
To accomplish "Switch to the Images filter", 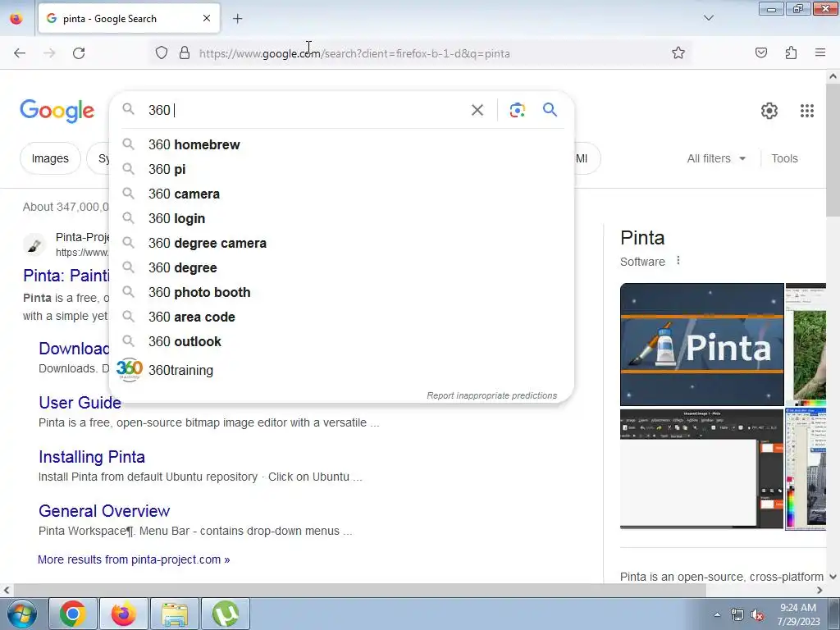I will point(50,158).
